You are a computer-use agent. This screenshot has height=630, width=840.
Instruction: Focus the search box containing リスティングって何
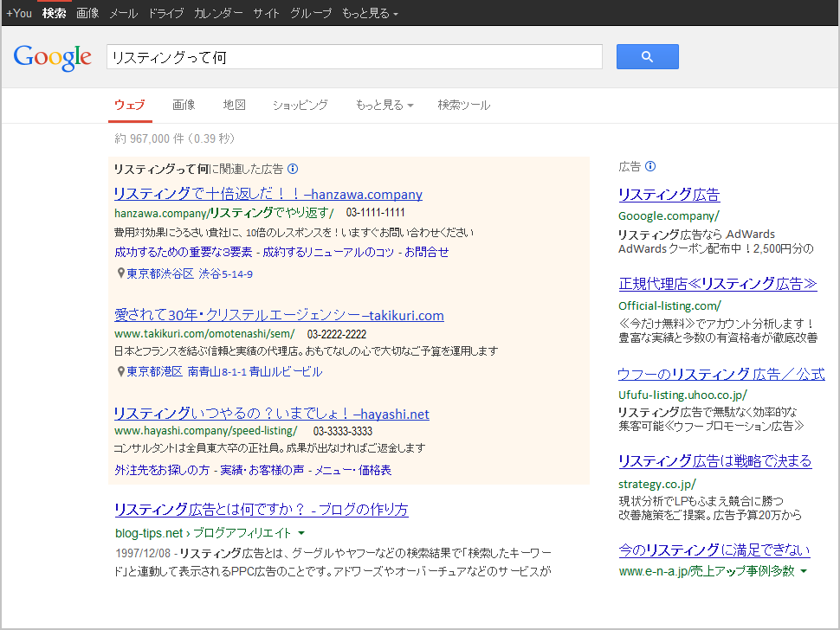click(355, 57)
